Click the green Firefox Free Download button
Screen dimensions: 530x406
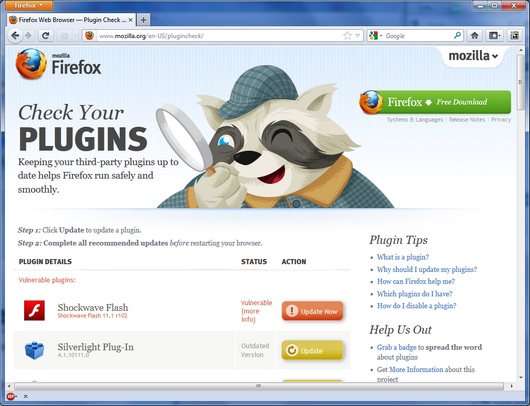point(435,102)
